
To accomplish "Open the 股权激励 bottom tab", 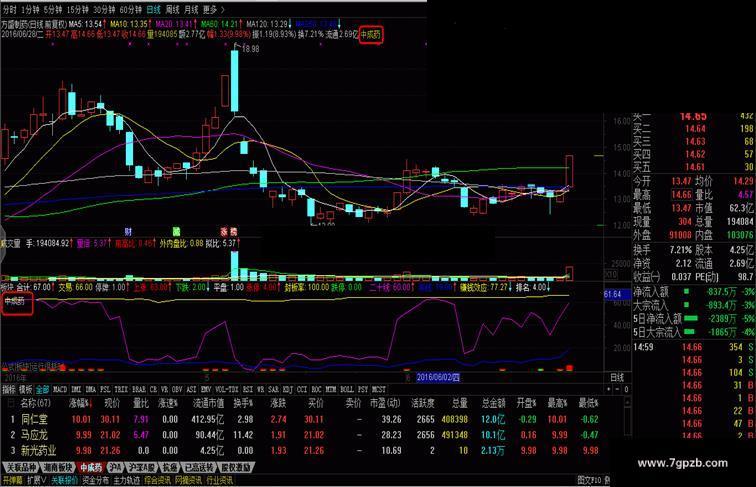I will (x=236, y=468).
